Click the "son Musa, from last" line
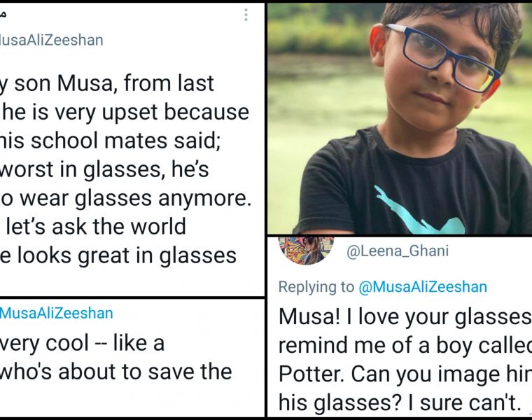The image size is (532, 420). coord(107,83)
